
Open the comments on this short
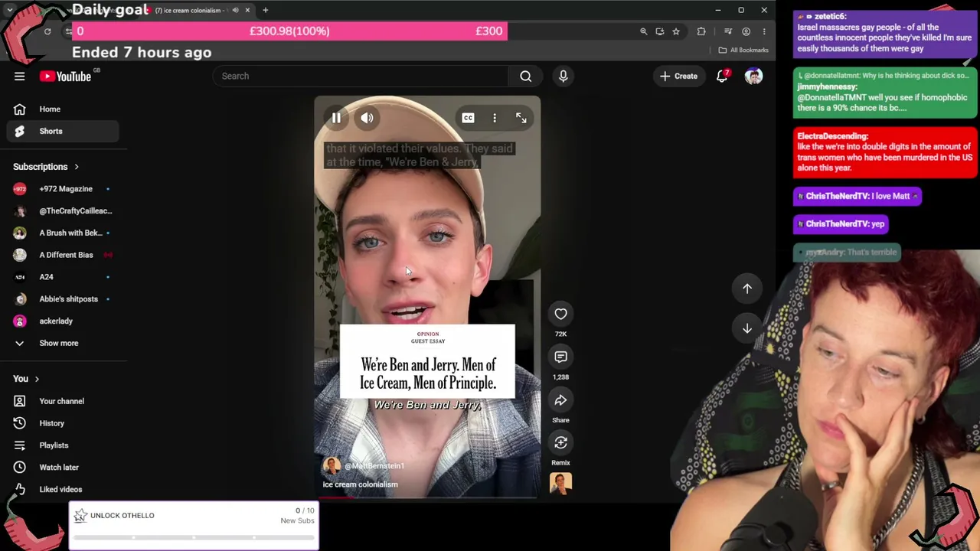(560, 357)
